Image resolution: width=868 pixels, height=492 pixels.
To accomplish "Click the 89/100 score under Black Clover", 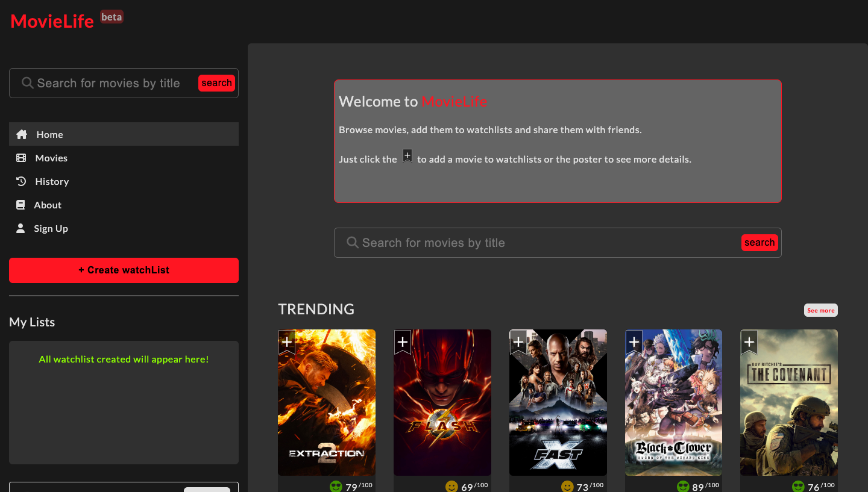I will [706, 487].
